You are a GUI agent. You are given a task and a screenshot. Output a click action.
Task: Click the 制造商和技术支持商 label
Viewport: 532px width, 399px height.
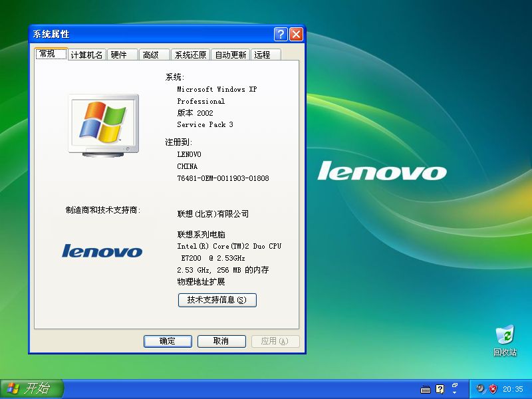[x=103, y=210]
